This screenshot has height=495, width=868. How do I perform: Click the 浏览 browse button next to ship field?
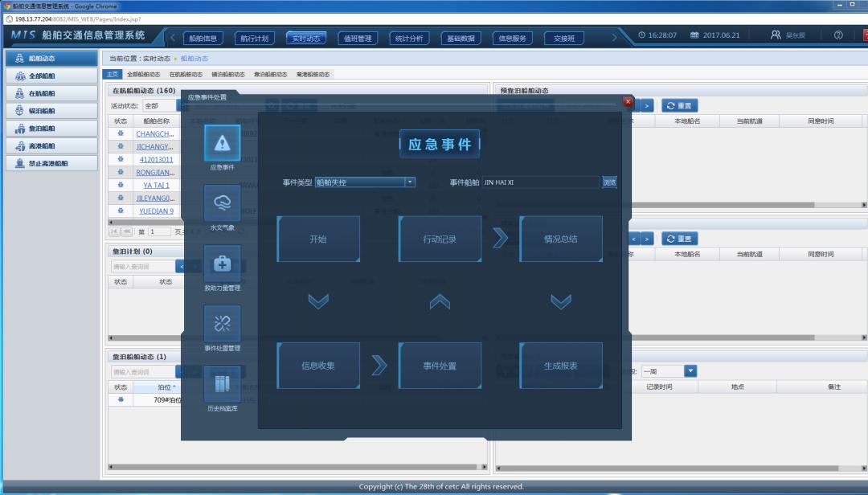[x=609, y=182]
